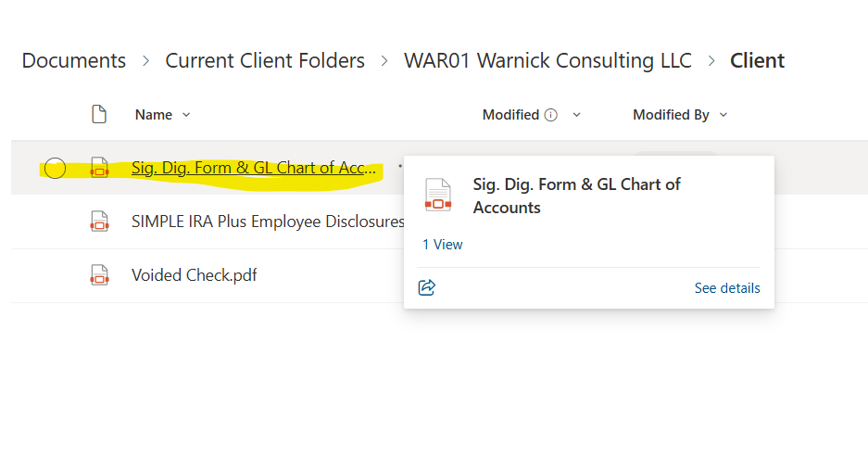Image resolution: width=868 pixels, height=469 pixels.
Task: Open SIMPLE IRA Plus Employee Disclosures file
Action: point(268,222)
